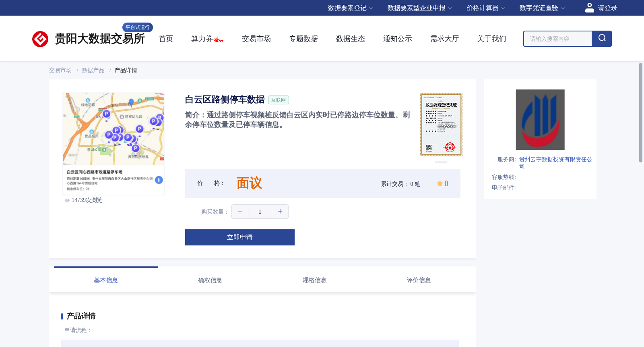This screenshot has height=347, width=644.
Task: Click the 交易市场 breadcrumb link
Action: pos(60,71)
